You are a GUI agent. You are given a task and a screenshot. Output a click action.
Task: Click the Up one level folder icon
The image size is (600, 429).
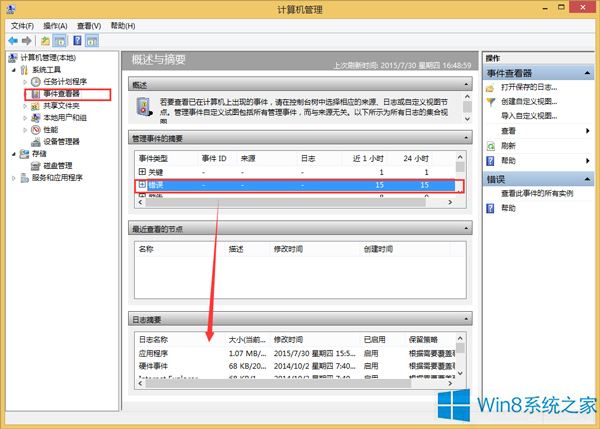pos(46,41)
